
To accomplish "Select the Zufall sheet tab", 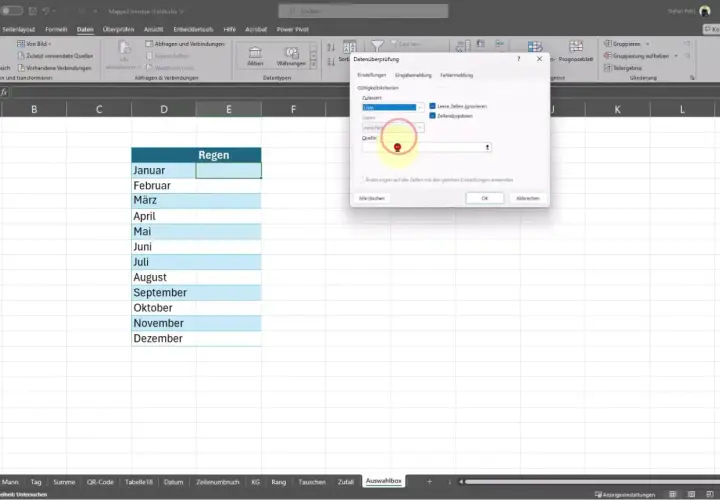I will pos(345,482).
